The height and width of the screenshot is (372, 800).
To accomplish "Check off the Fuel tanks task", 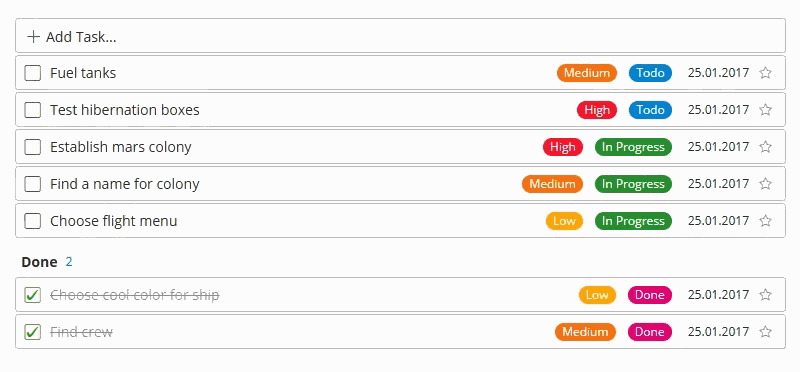I will coord(33,73).
